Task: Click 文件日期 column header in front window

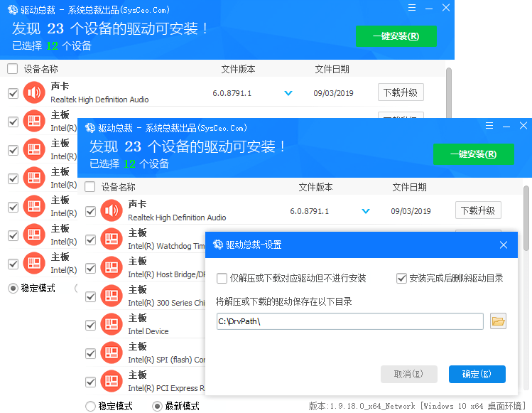Action: (x=409, y=187)
